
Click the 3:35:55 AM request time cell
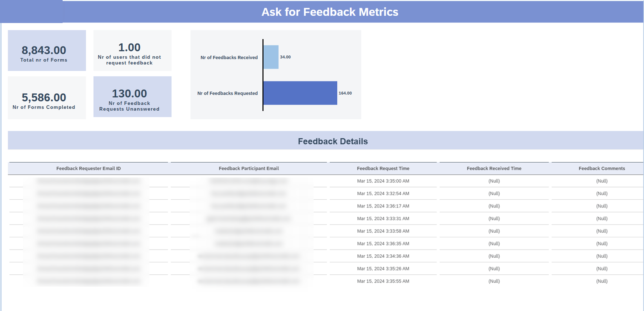[x=383, y=282]
